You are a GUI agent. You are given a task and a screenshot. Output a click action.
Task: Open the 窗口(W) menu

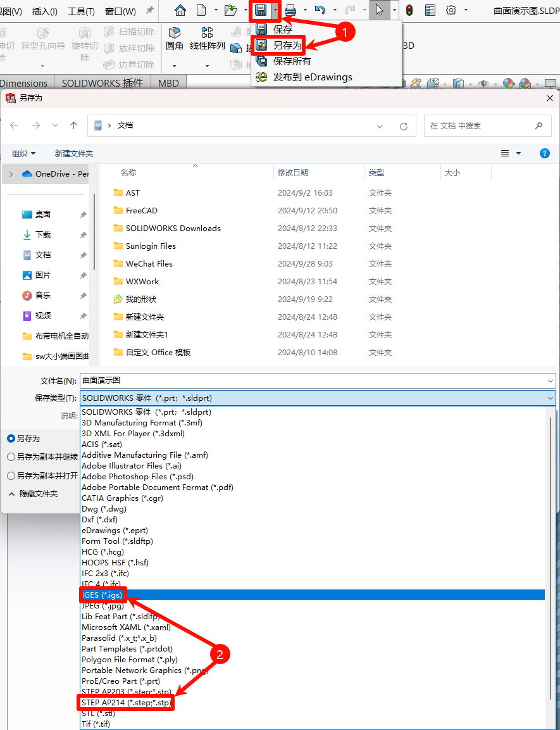click(120, 11)
